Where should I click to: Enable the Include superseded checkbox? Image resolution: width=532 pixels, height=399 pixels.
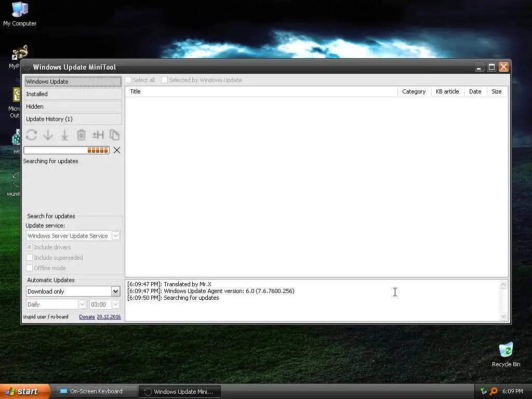click(x=30, y=258)
